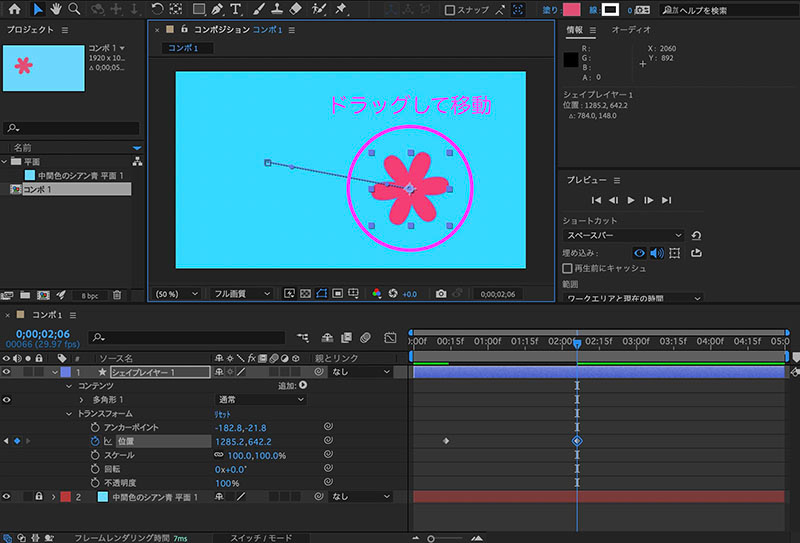800x543 pixels.
Task: Select the Pen tool
Action: [217, 9]
